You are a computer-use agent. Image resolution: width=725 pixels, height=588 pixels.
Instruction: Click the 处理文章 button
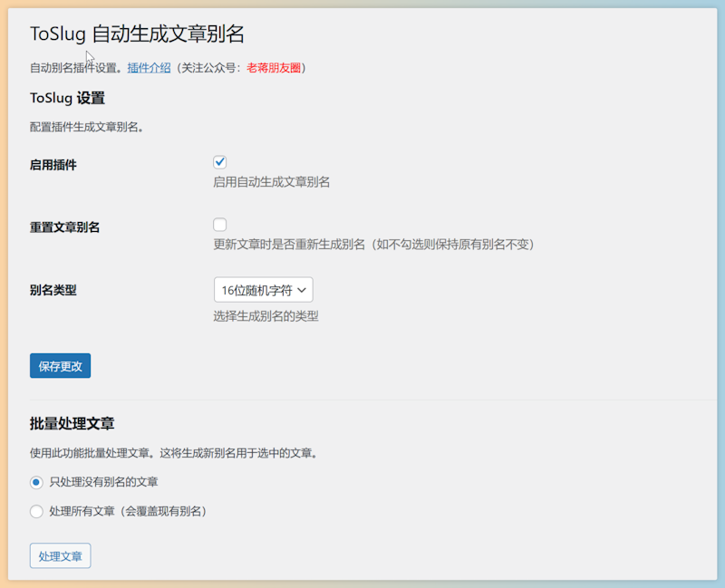(60, 555)
